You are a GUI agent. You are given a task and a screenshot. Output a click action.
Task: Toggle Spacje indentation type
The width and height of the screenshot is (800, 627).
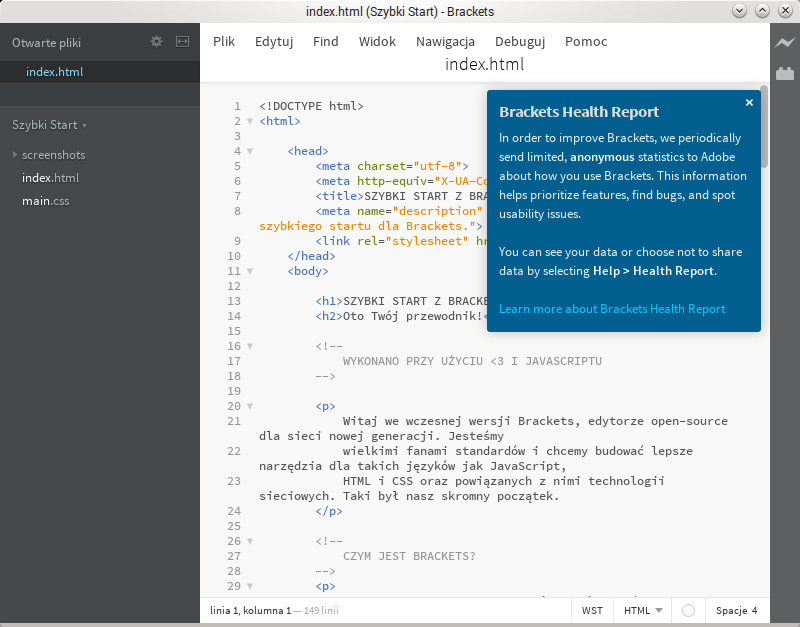731,610
